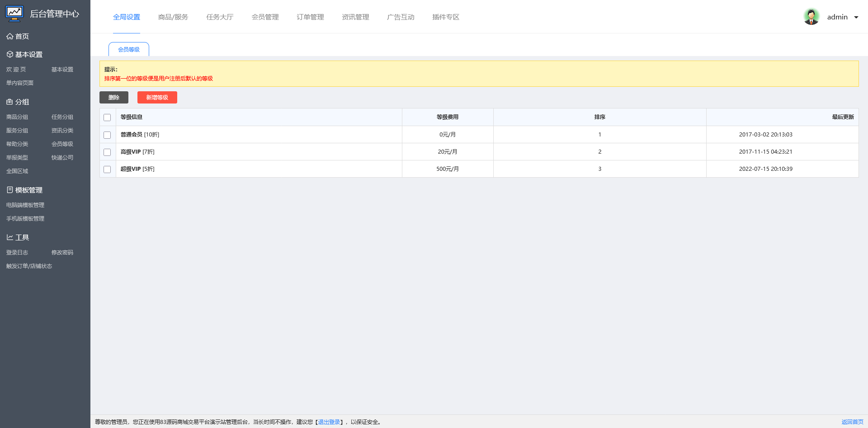Click the admin avatar picture
Screen dimensions: 868x428
(811, 17)
